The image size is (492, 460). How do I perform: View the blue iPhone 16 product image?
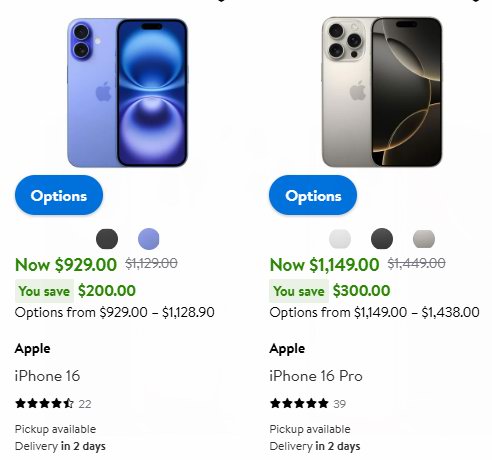click(x=127, y=92)
